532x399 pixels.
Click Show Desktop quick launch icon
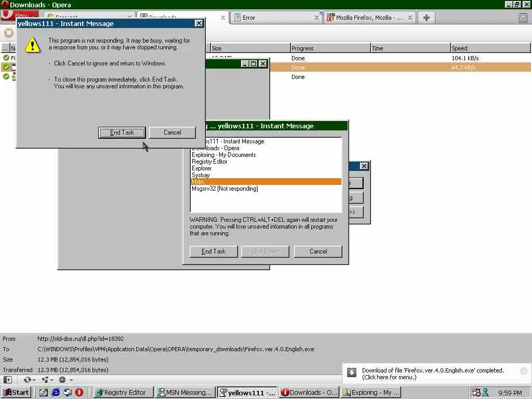44,393
